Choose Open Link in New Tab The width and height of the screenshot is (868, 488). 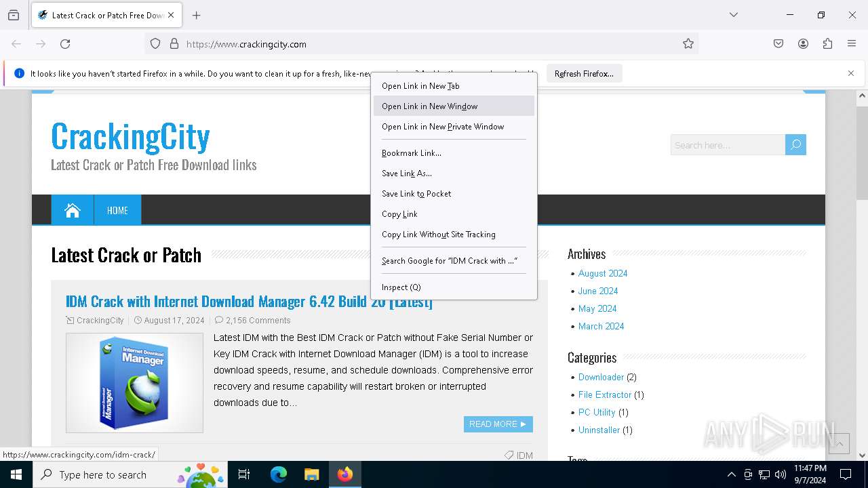(x=454, y=86)
